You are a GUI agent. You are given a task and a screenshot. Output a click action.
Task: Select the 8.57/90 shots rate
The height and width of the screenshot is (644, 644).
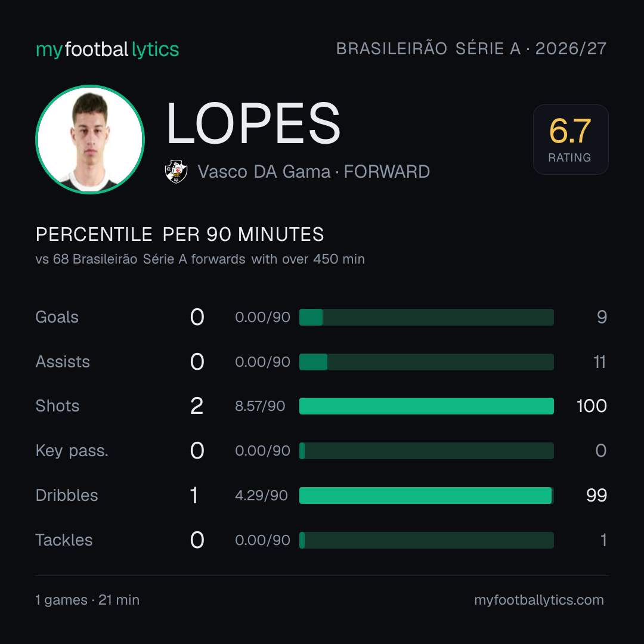pos(260,406)
